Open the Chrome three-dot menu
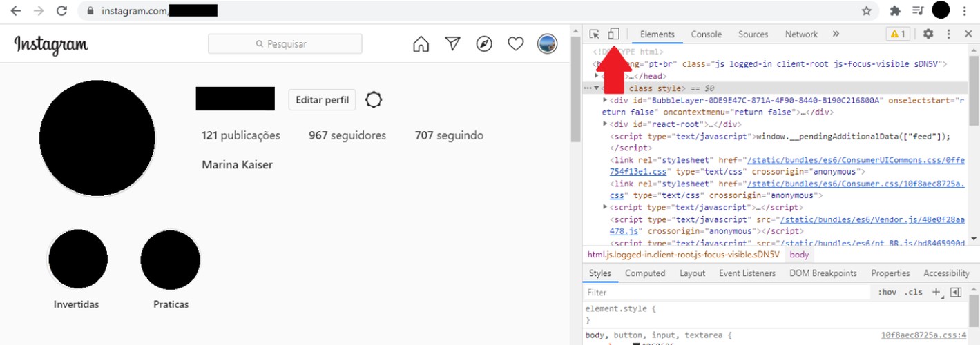The image size is (980, 345). tap(964, 11)
